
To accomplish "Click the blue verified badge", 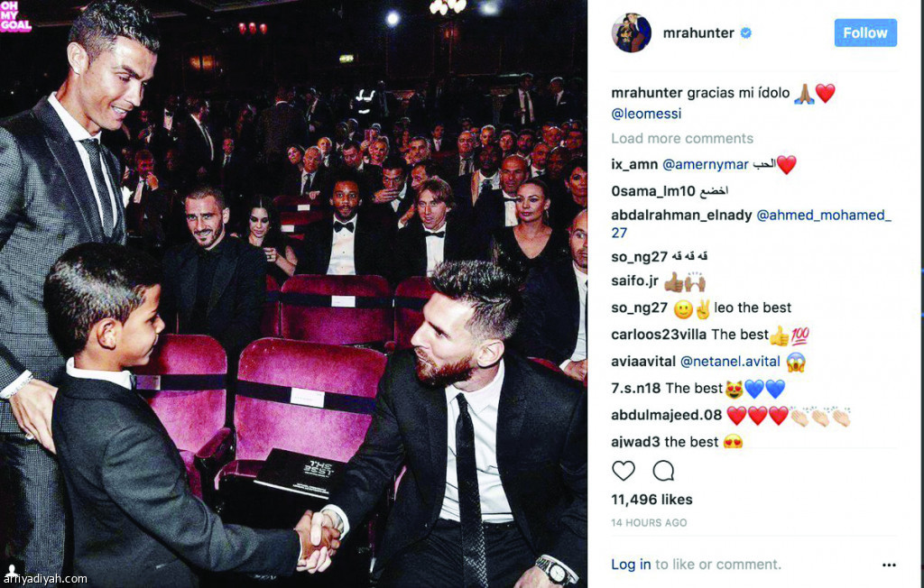I will 745,33.
